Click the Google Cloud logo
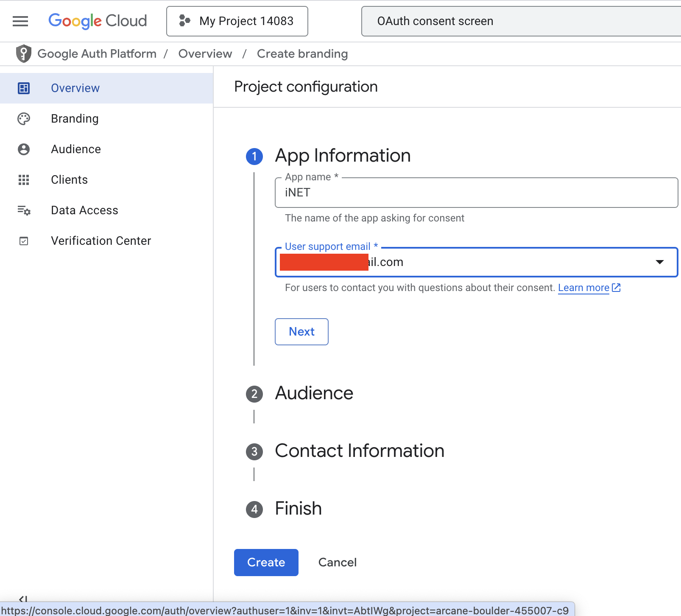 [x=98, y=21]
